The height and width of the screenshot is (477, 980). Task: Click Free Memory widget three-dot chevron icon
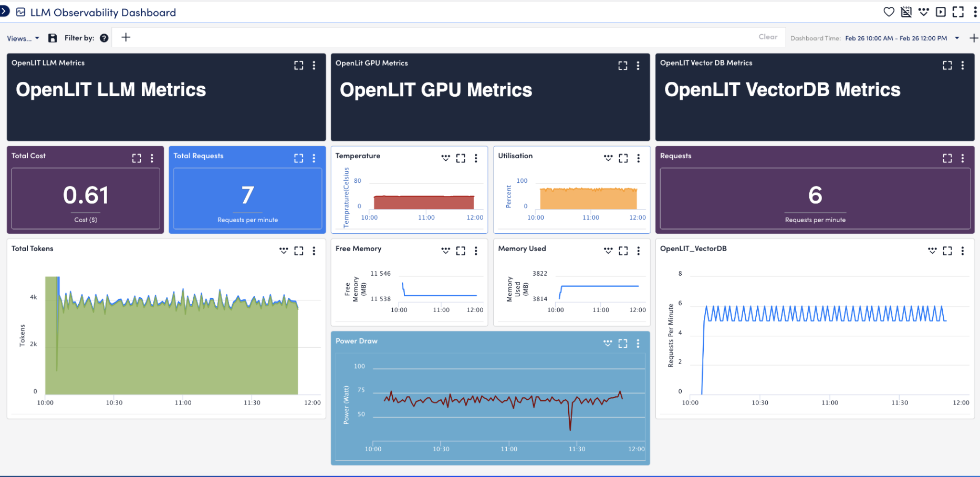[445, 251]
